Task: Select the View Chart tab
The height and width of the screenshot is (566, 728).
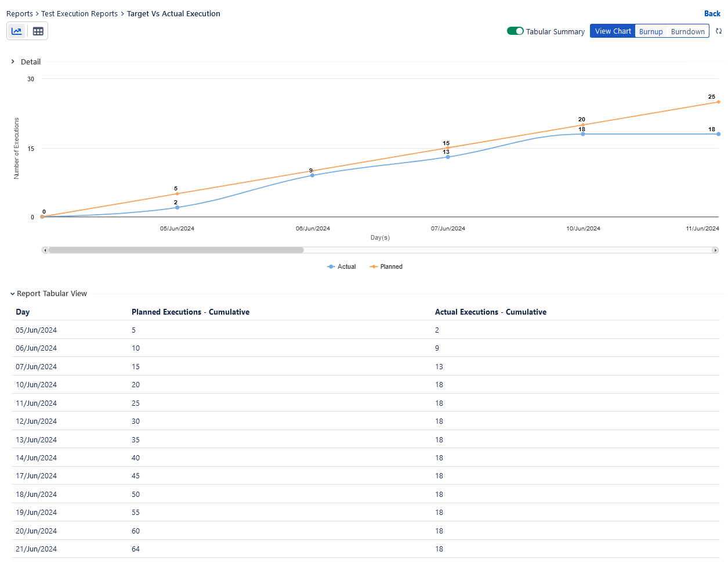Action: 613,31
